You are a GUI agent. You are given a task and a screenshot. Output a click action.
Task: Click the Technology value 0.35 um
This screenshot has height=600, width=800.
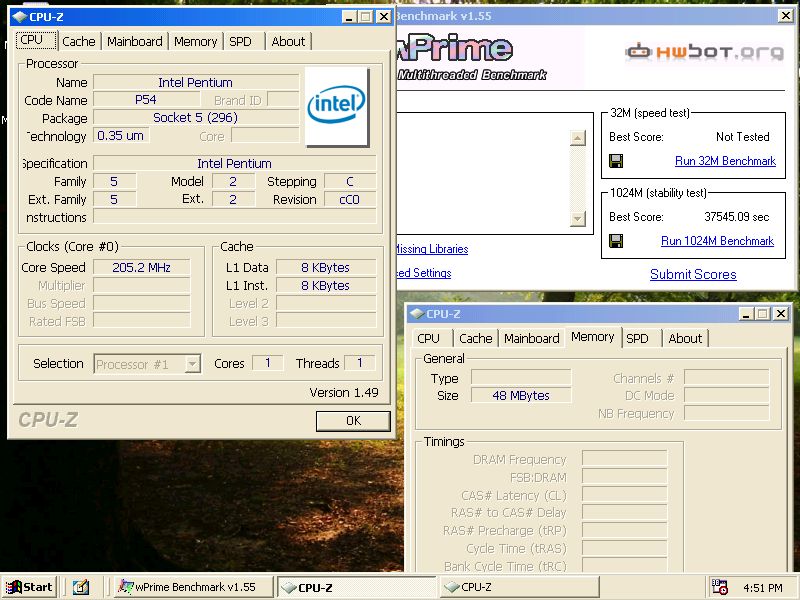(x=121, y=135)
